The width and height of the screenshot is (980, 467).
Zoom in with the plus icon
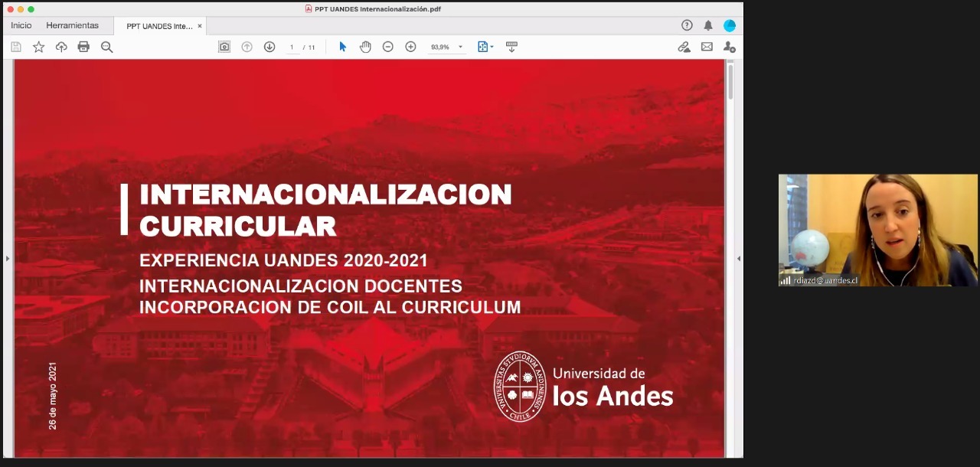410,47
